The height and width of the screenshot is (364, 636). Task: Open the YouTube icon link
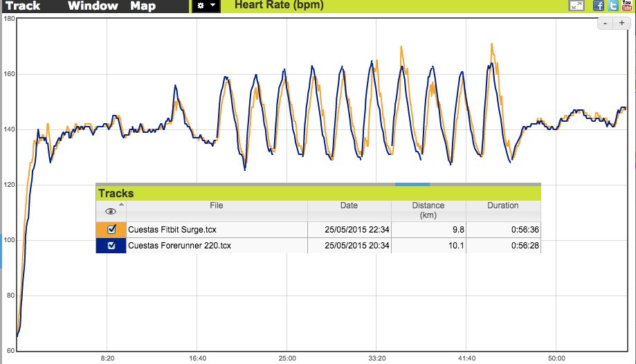tap(627, 6)
